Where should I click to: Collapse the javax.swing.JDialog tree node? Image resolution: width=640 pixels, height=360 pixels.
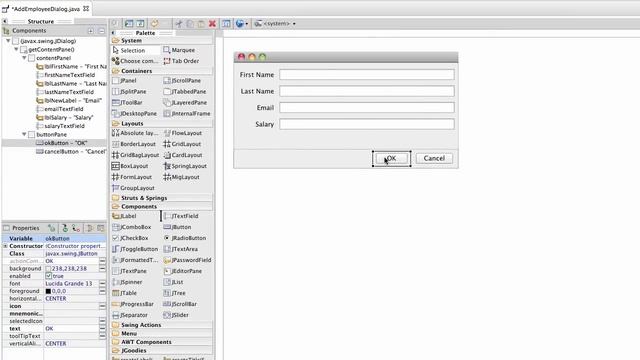(8, 41)
